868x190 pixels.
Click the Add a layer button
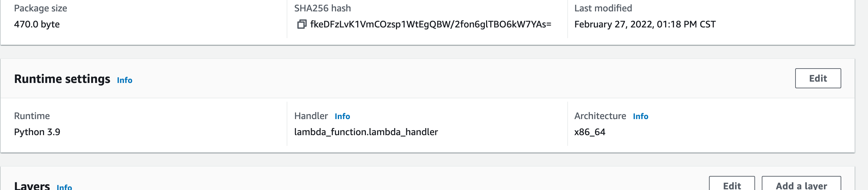point(801,184)
